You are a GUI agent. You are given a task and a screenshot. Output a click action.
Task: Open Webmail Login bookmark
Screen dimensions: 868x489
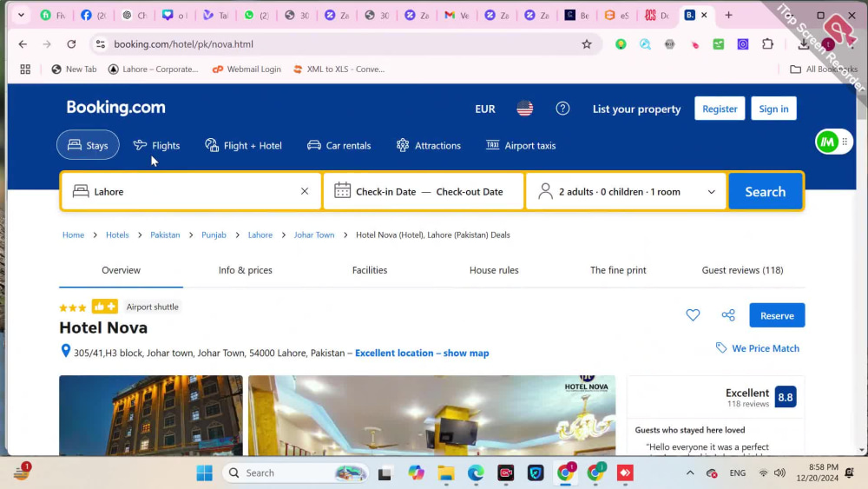247,69
